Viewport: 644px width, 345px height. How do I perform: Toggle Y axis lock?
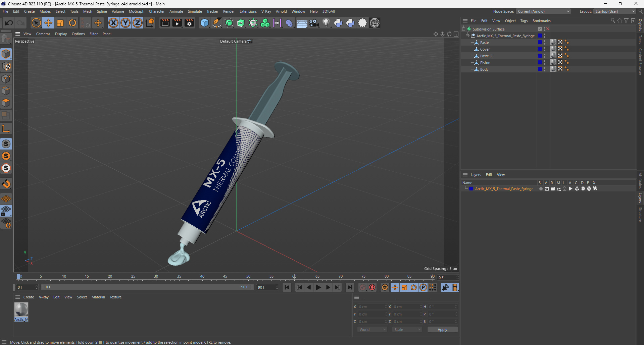click(x=126, y=23)
